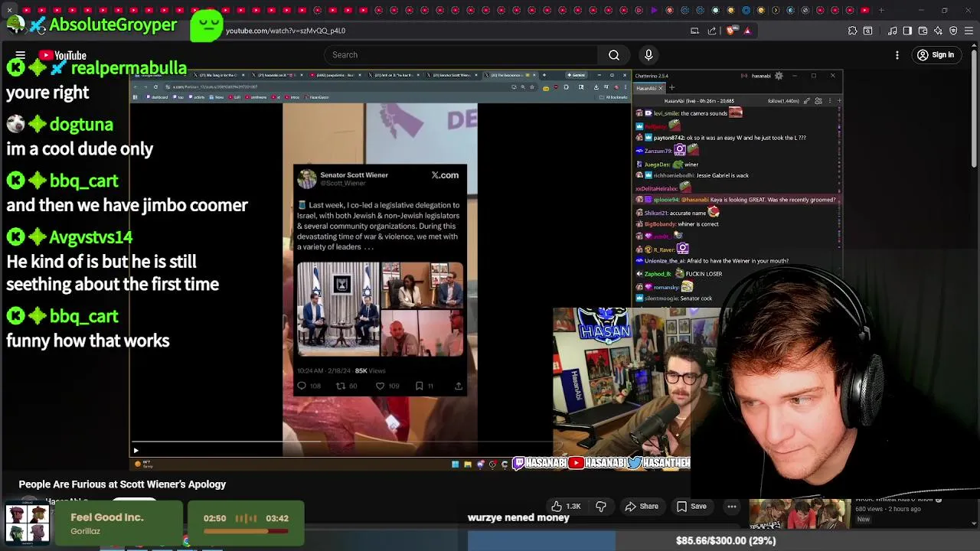Toggle the browser sidebar panel icon
The height and width of the screenshot is (551, 980).
click(907, 31)
